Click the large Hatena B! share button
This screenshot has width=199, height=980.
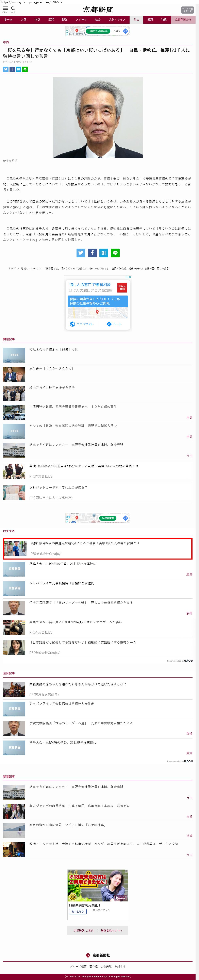pyautogui.click(x=103, y=253)
